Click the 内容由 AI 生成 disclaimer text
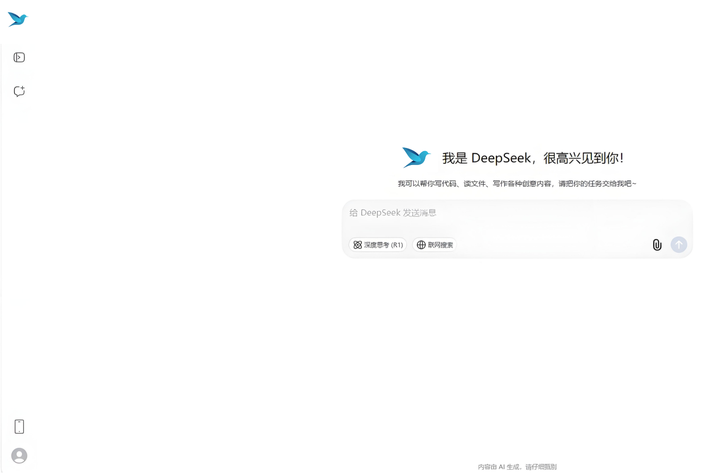Screen dimensions: 720x474 [517, 467]
